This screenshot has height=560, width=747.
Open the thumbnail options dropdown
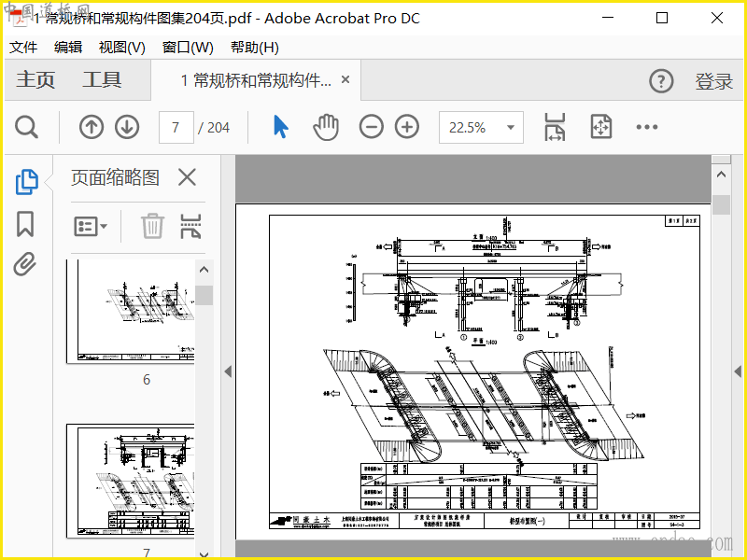tap(90, 226)
